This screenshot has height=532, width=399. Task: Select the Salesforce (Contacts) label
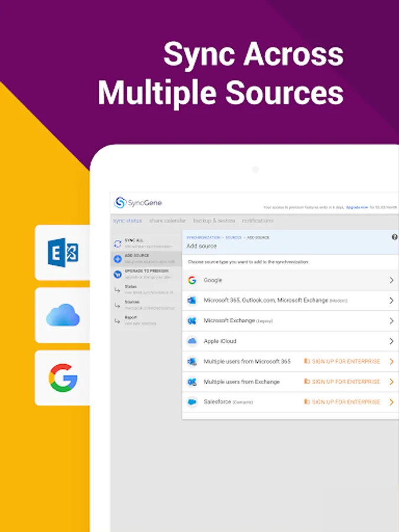[228, 402]
